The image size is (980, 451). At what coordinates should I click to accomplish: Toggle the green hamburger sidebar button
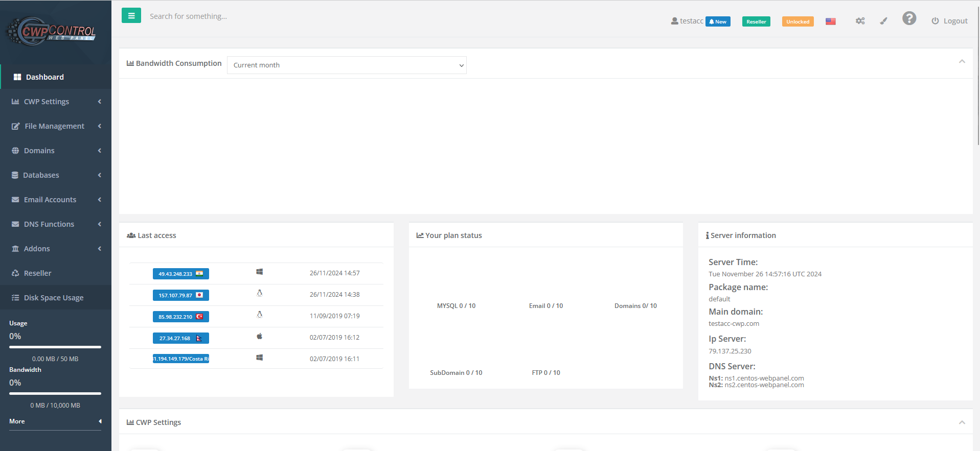pos(131,16)
